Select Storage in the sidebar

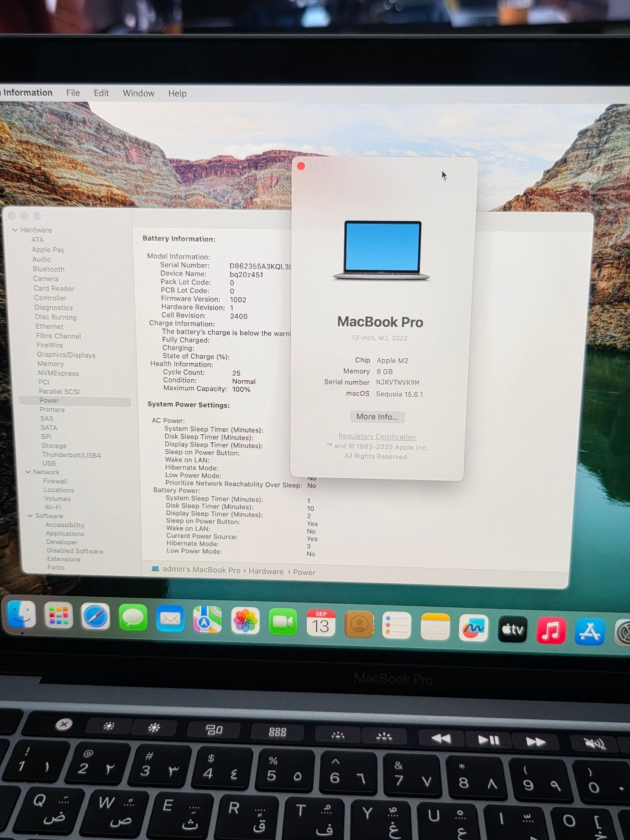click(x=54, y=446)
